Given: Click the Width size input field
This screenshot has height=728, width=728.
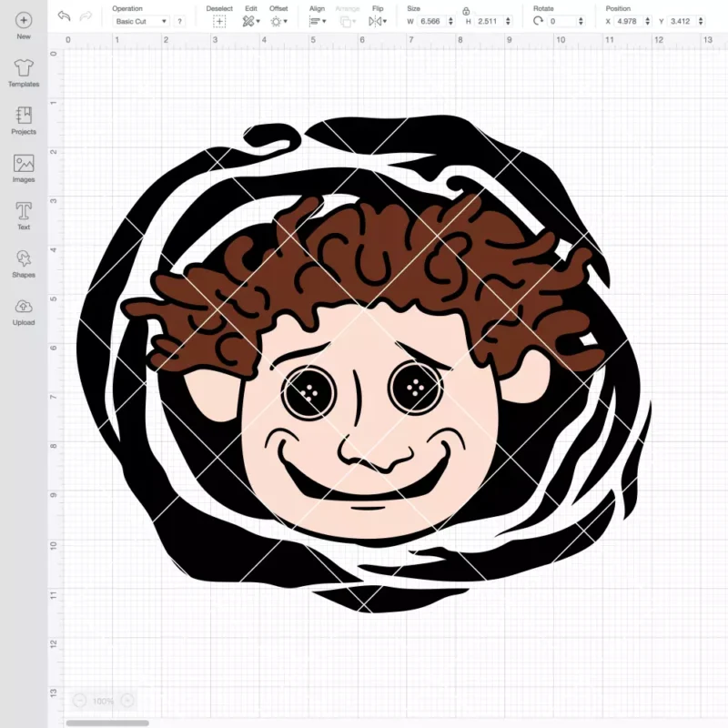Looking at the screenshot, I should tap(430, 21).
